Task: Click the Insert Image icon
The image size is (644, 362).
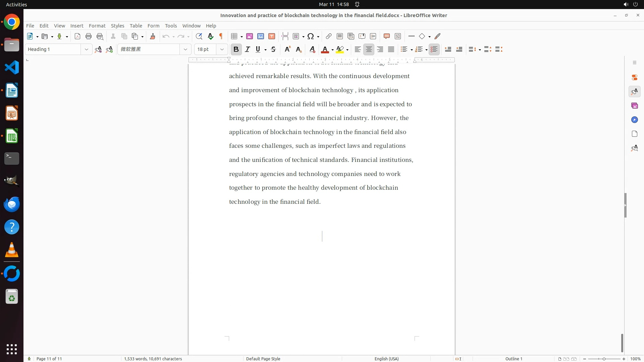Action: [x=250, y=37]
